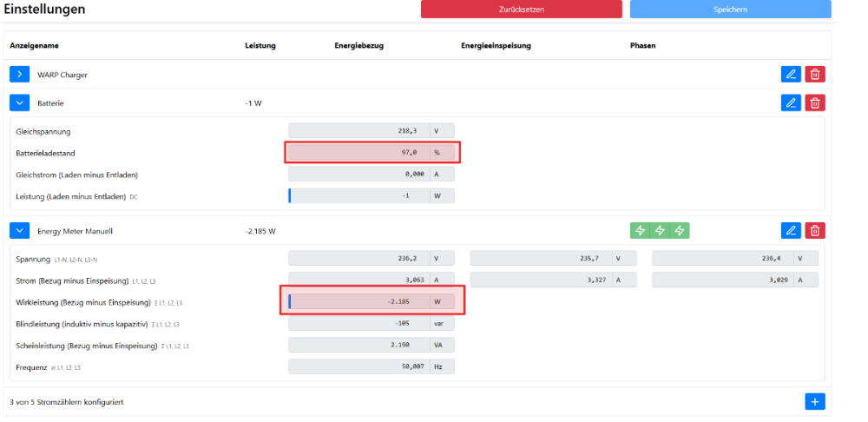Collapse the Batterie section

point(20,102)
